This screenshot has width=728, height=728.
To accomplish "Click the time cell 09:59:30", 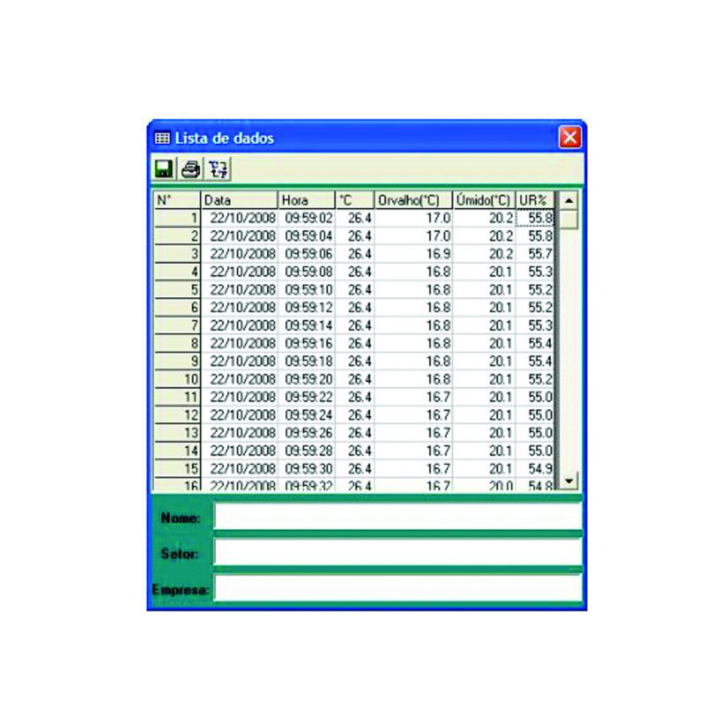I will 306,469.
